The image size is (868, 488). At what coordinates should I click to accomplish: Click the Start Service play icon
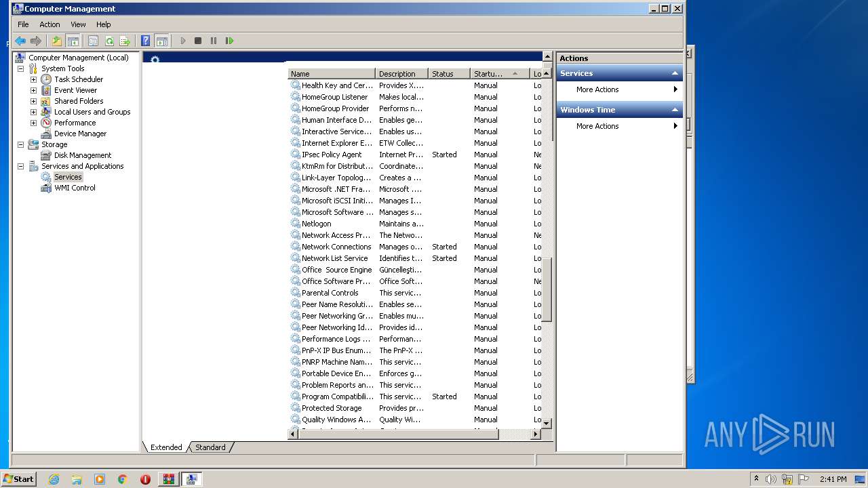coord(182,41)
